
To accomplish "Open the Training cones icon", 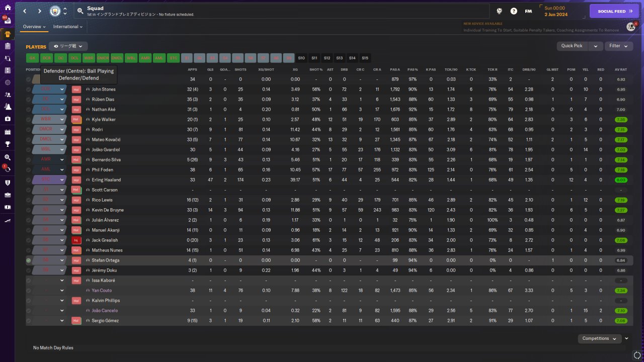I will click(7, 107).
